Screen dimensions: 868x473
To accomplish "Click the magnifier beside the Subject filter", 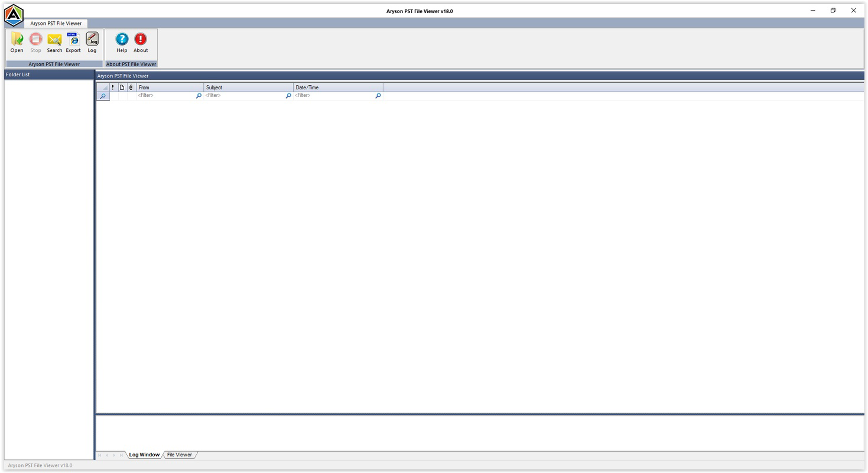I will 288,95.
